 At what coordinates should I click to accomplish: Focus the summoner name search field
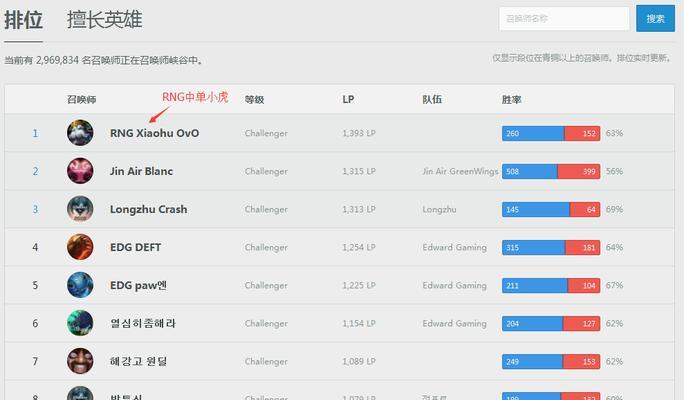pos(564,19)
